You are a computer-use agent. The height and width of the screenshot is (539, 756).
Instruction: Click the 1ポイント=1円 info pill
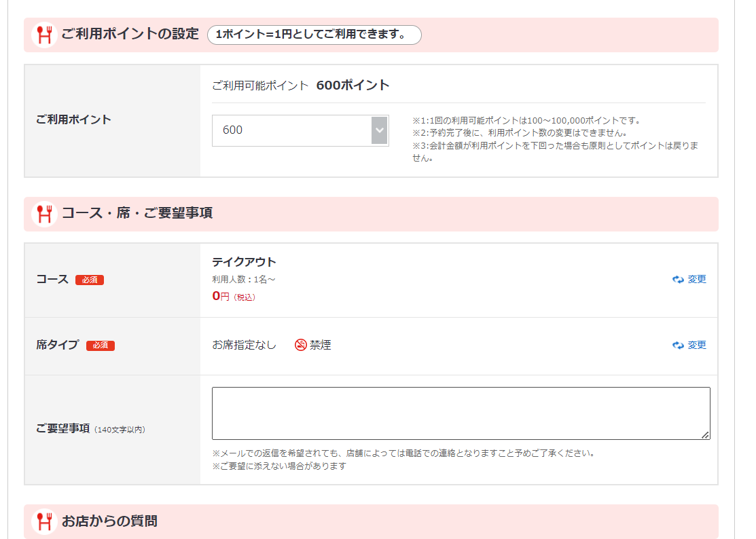314,35
